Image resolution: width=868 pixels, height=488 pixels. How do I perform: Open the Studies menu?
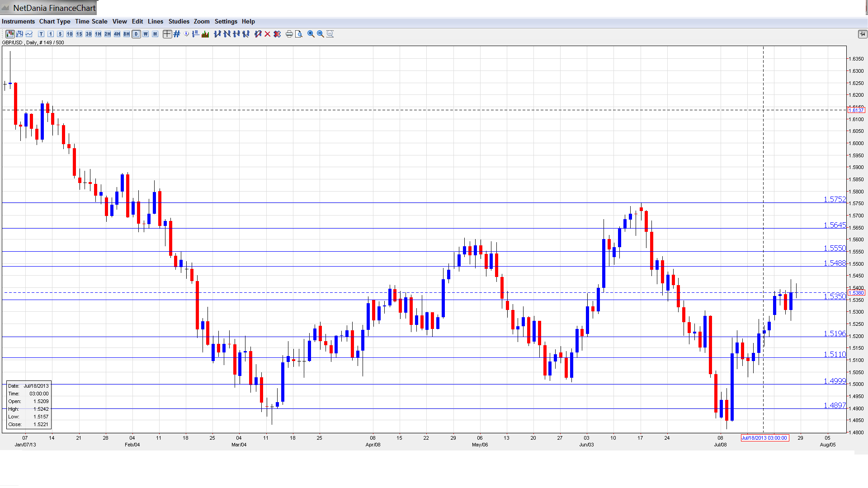click(x=179, y=21)
